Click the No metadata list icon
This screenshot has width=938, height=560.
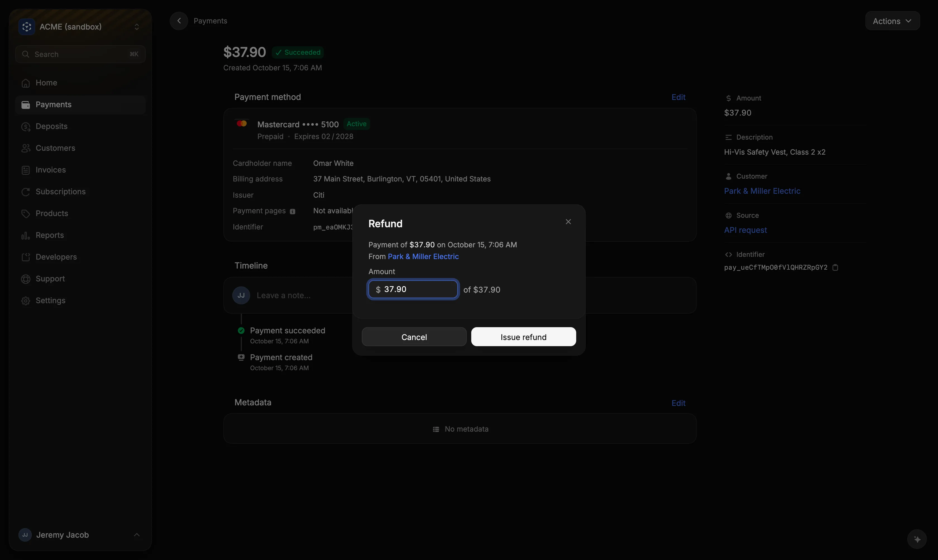436,429
